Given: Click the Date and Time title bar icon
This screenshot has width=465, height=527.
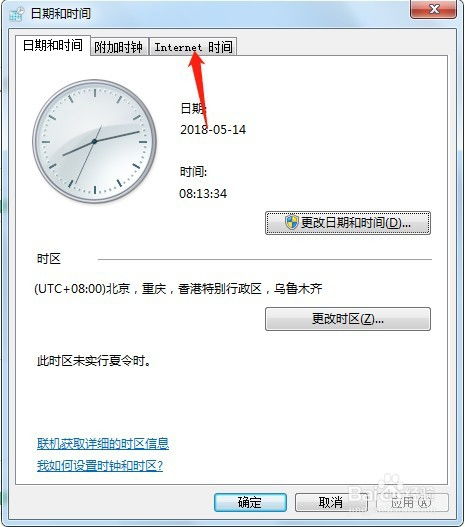Looking at the screenshot, I should [x=16, y=14].
